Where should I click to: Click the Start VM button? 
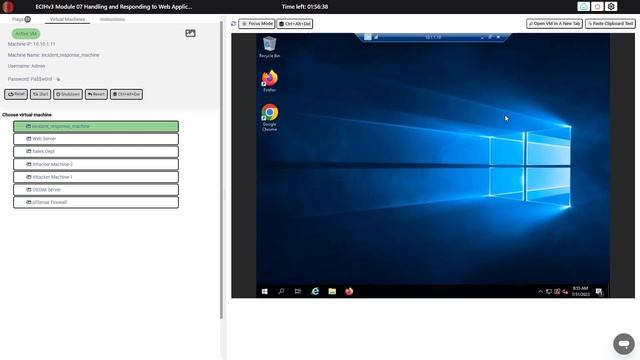tap(40, 94)
